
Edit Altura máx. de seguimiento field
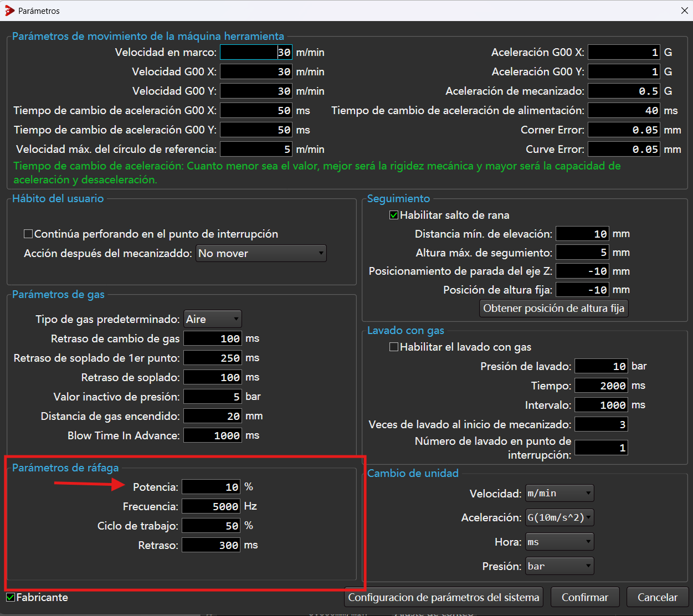tap(583, 253)
